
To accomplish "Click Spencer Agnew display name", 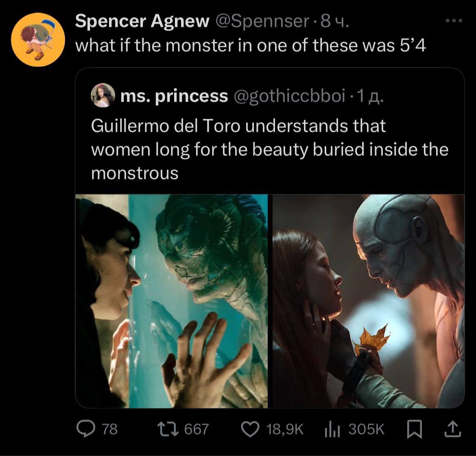I will (142, 21).
